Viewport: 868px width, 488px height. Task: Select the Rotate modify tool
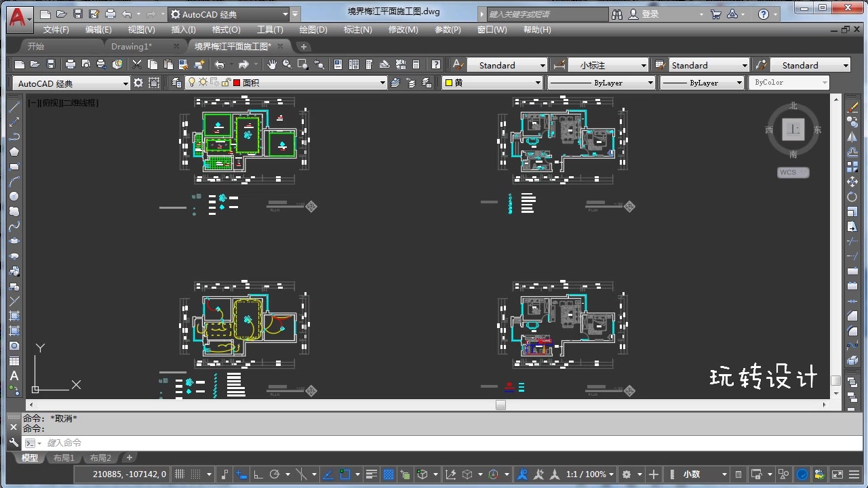[x=852, y=197]
